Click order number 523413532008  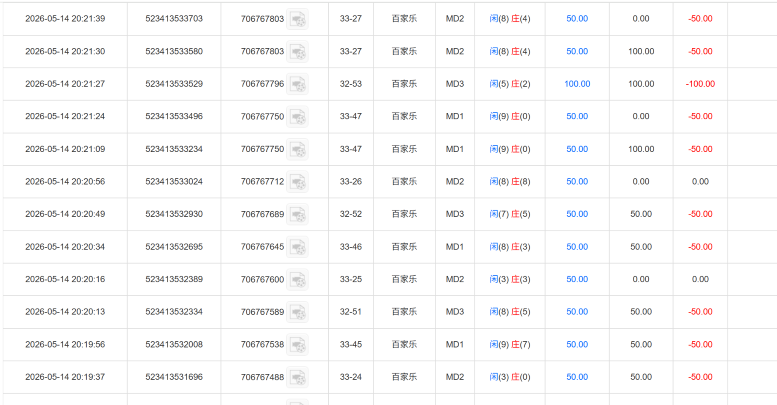click(174, 344)
